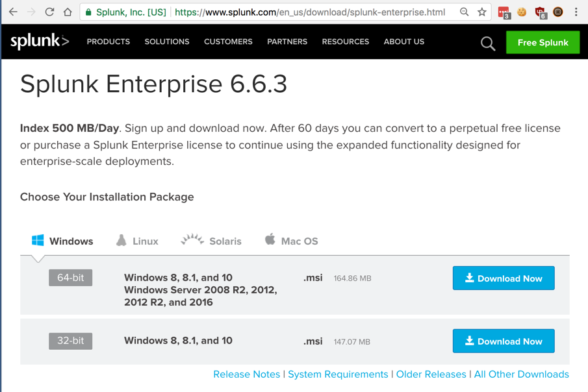Select the Linux installation tab
Viewport: 588px width, 392px height.
[137, 241]
